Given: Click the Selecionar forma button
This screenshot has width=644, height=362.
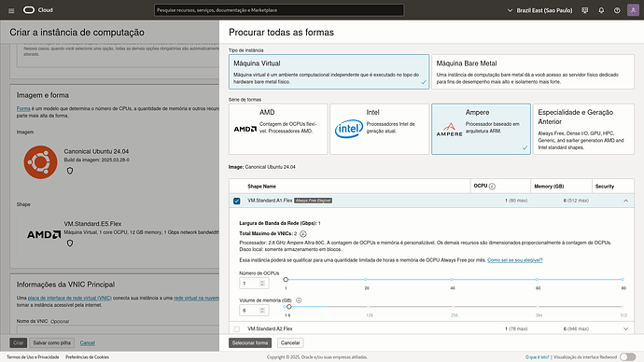Looking at the screenshot, I should pyautogui.click(x=250, y=342).
